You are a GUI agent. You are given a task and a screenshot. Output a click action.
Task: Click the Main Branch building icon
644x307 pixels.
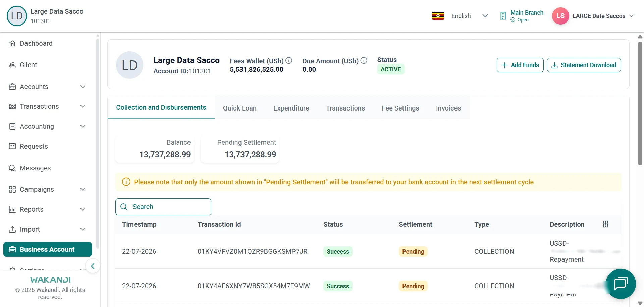click(x=503, y=16)
